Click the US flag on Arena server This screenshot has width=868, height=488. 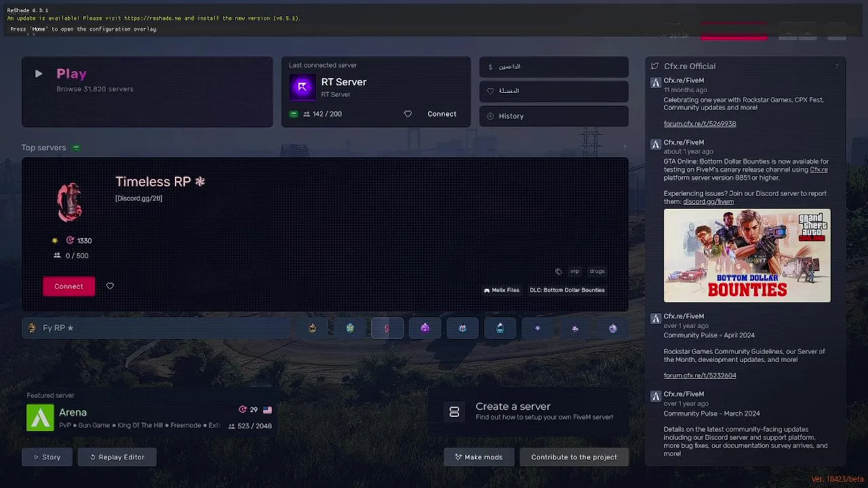[267, 409]
